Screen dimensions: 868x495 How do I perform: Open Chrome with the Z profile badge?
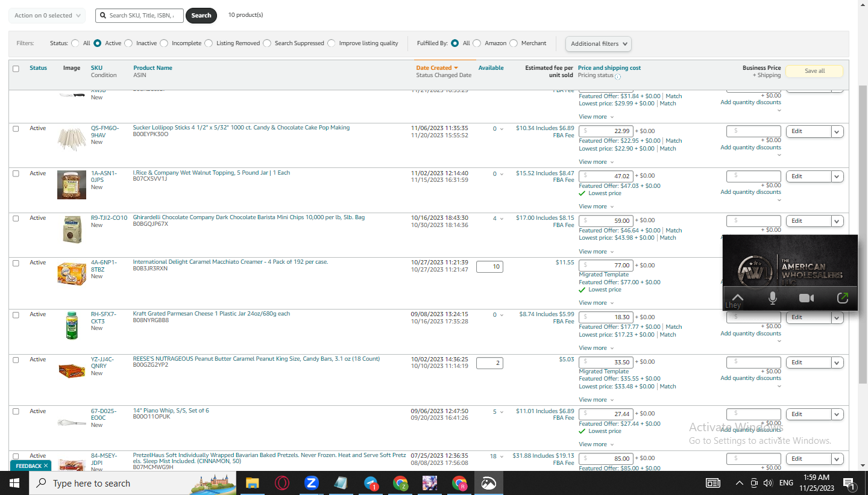point(400,483)
